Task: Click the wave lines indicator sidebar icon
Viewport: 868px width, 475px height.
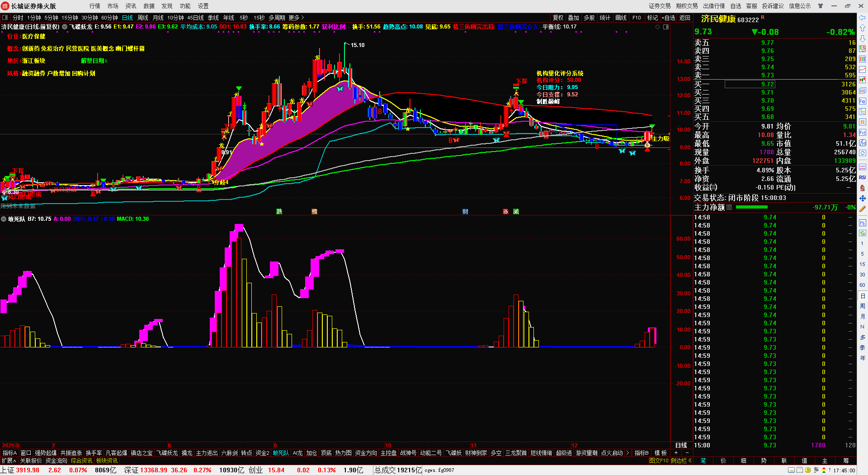Action: 863,167
